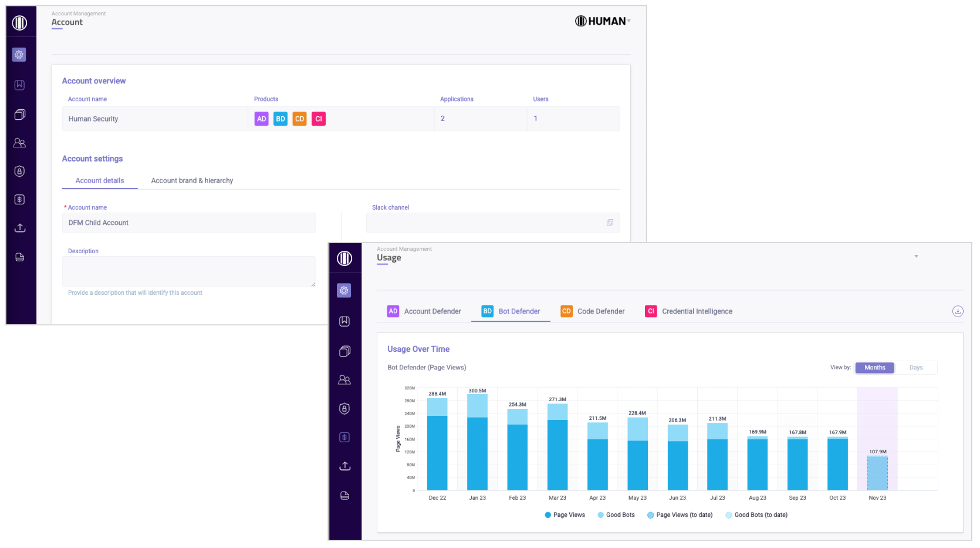The width and height of the screenshot is (980, 548).
Task: Toggle the Page Views legend item
Action: click(565, 515)
